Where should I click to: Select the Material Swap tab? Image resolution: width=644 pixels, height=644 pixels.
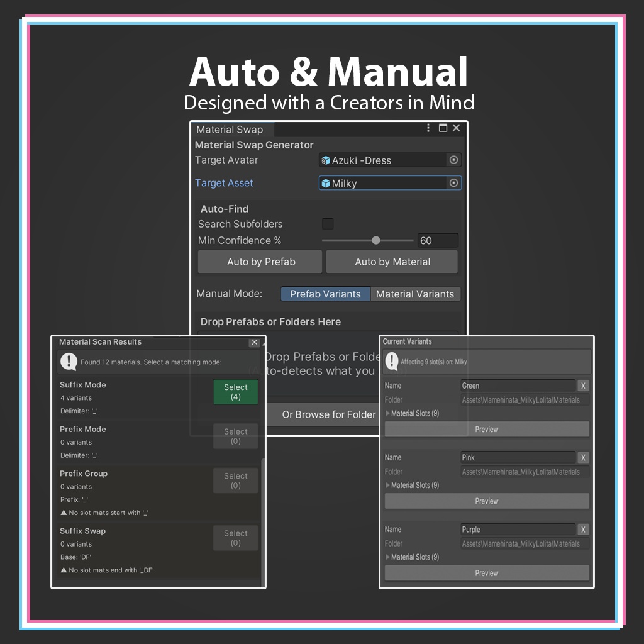231,129
